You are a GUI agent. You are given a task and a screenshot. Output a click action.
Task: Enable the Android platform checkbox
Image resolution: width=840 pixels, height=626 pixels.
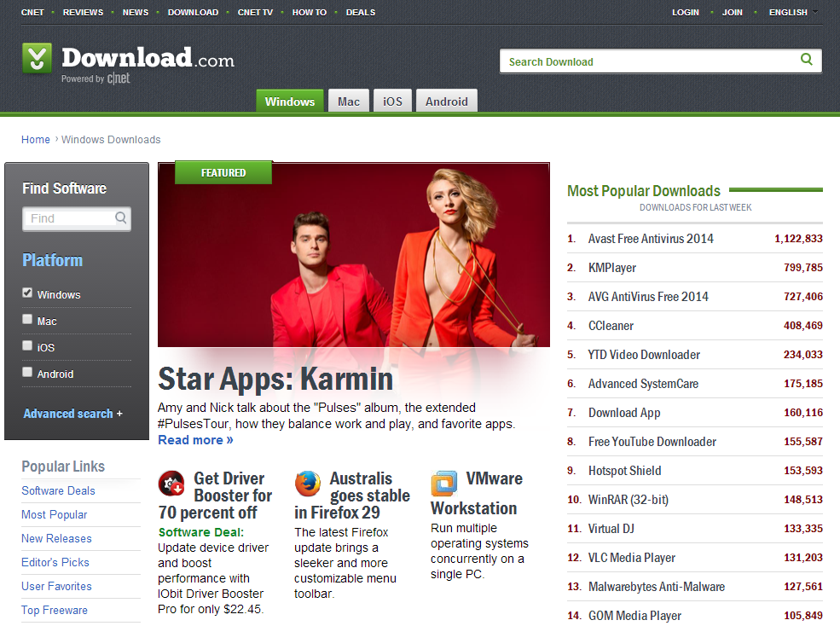(27, 372)
